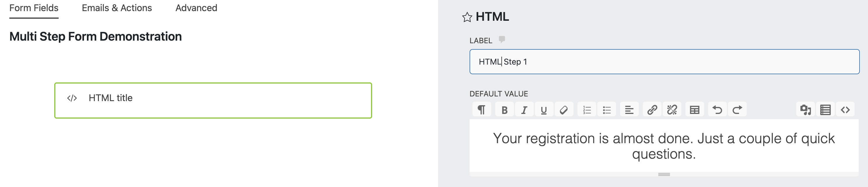Click the unlink icon to remove a hyperlink
Image resolution: width=868 pixels, height=187 pixels.
point(672,109)
